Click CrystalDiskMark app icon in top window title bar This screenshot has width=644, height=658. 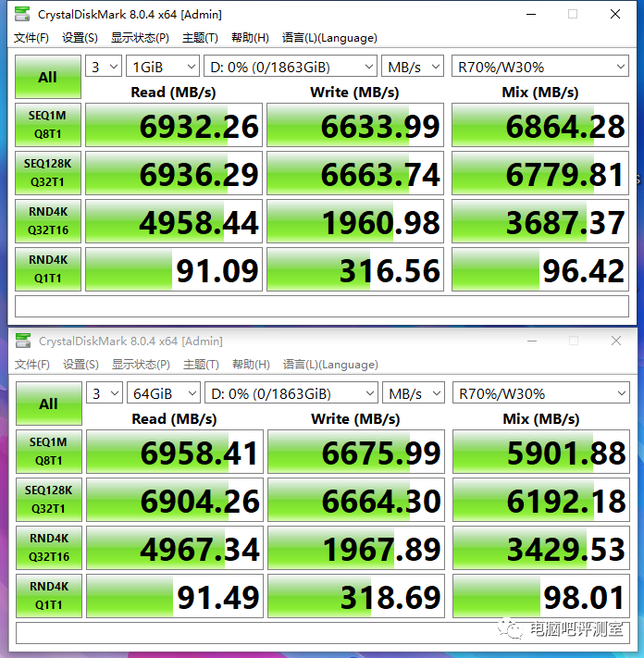click(x=22, y=14)
